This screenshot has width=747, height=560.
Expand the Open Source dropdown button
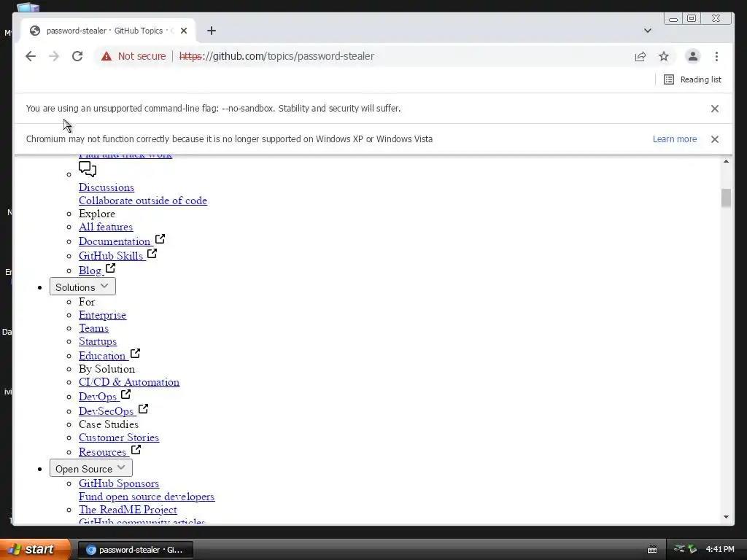coord(91,468)
